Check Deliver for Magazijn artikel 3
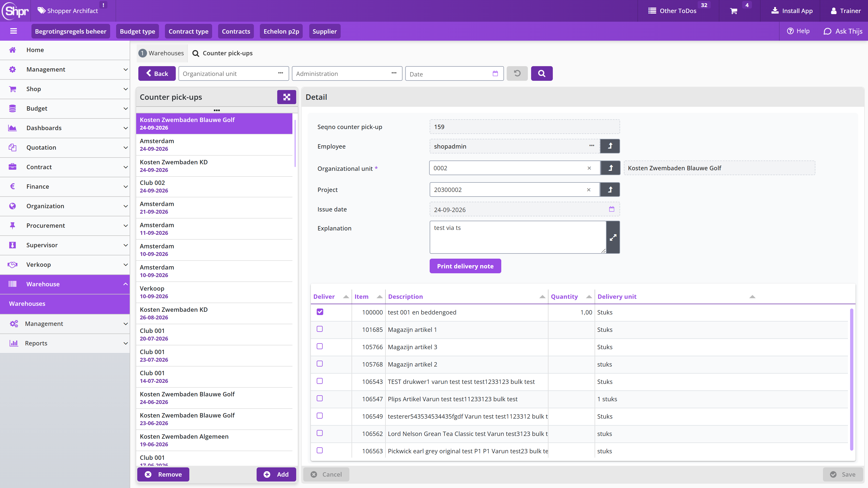The image size is (868, 488). [320, 346]
